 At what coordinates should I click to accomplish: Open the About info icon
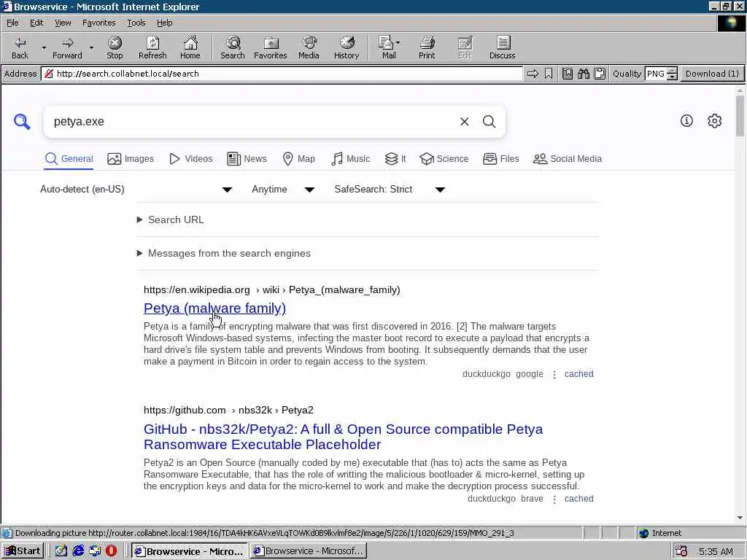(686, 121)
